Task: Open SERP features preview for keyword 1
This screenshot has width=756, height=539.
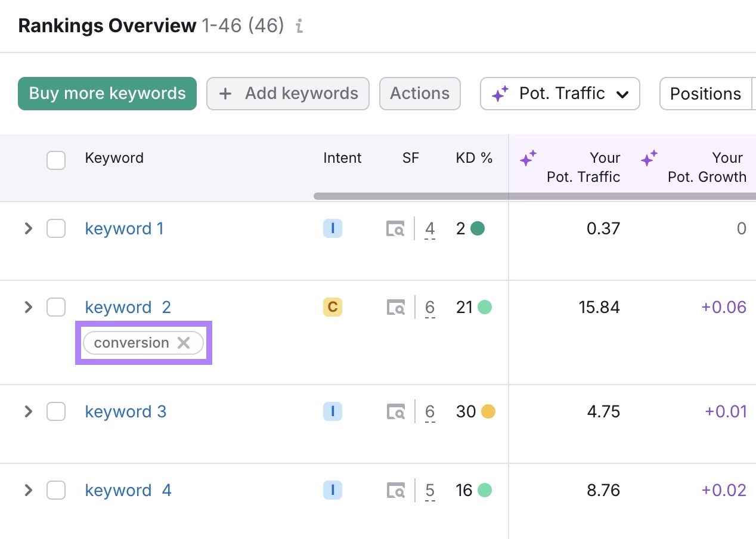Action: pos(395,228)
